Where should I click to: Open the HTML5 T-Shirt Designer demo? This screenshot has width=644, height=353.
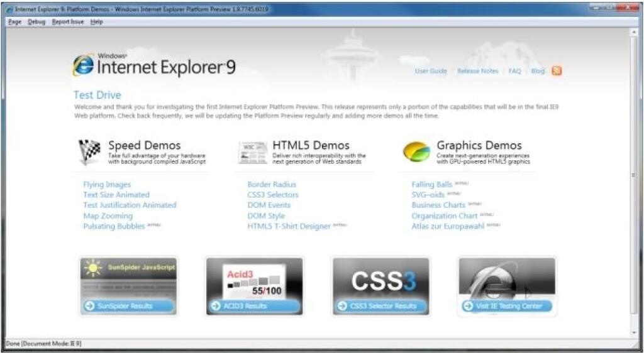289,226
